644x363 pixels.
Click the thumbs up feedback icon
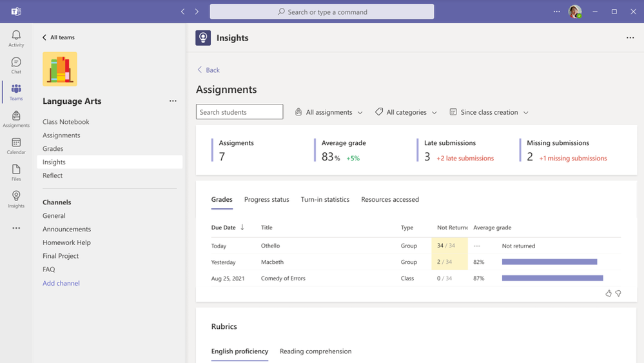[609, 293]
